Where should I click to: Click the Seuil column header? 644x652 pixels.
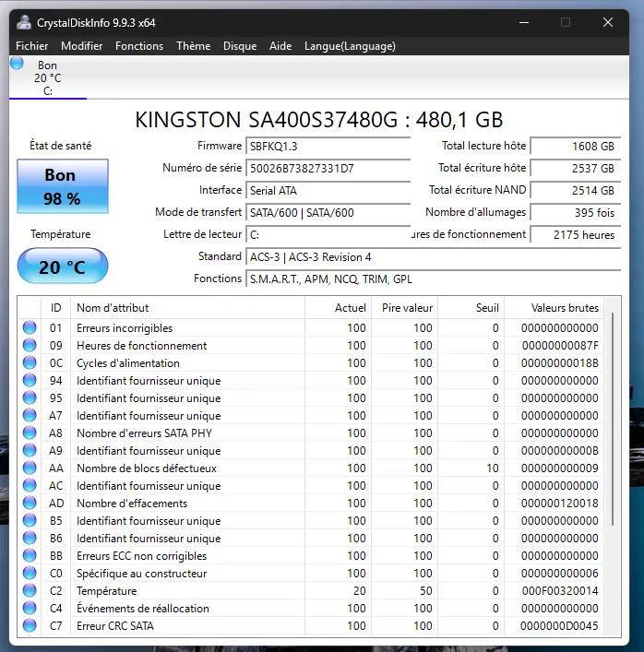[471, 308]
